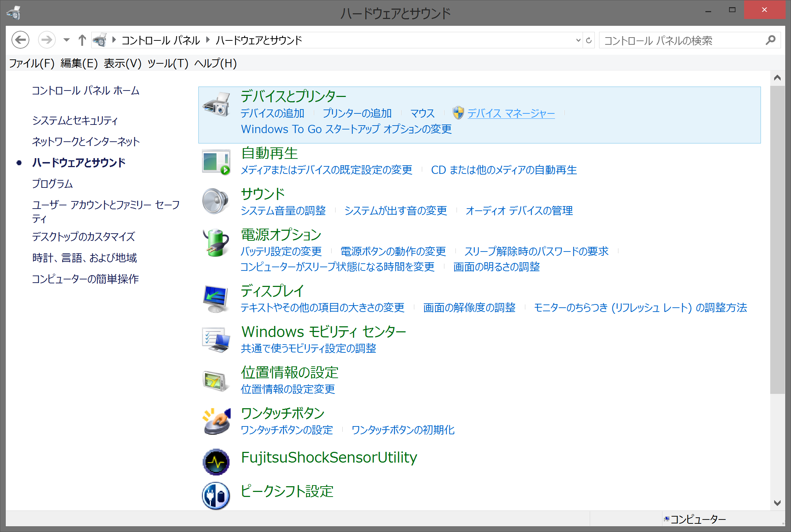Open システムとセキュリティ category
The height and width of the screenshot is (532, 791).
pos(75,121)
